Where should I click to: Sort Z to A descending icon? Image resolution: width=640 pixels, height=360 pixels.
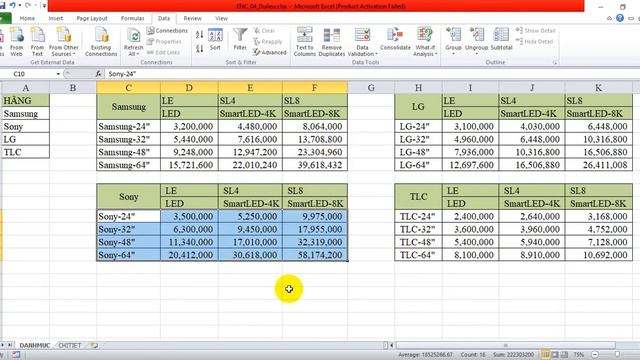tap(199, 49)
